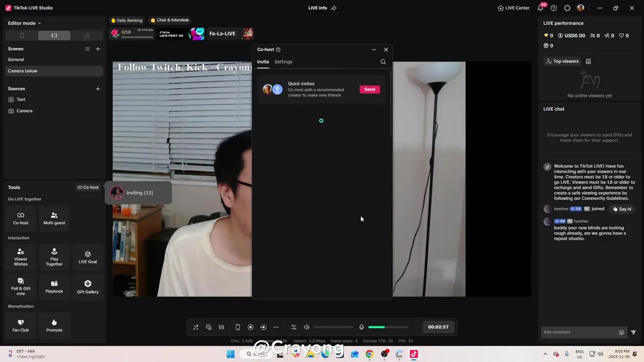Click the layout frame tool icon
The width and height of the screenshot is (644, 362).
tap(221, 327)
